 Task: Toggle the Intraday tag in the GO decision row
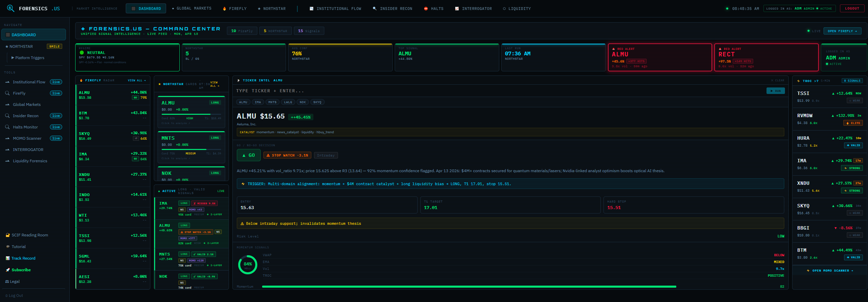point(326,155)
